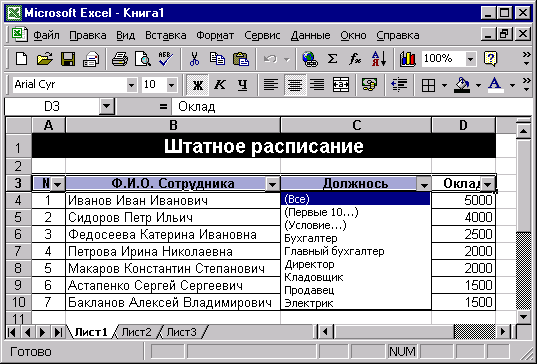The image size is (537, 364).
Task: Open filter arrow on N column header
Action: 58,185
